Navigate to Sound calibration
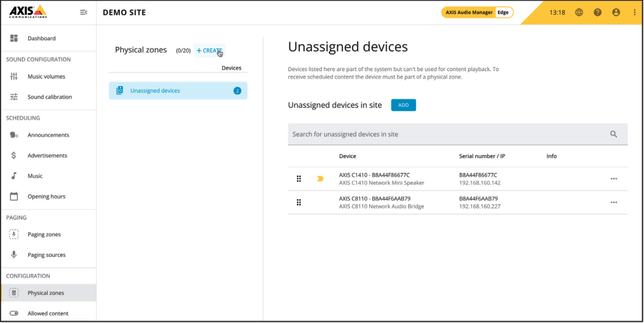 tap(50, 97)
